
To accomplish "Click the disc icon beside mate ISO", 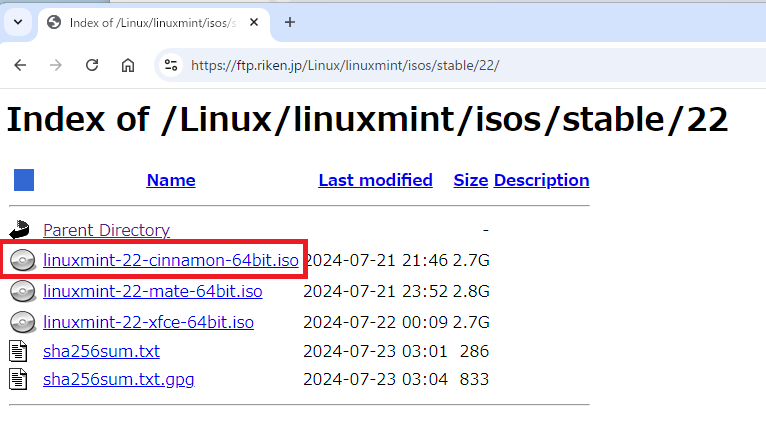I will (22, 292).
